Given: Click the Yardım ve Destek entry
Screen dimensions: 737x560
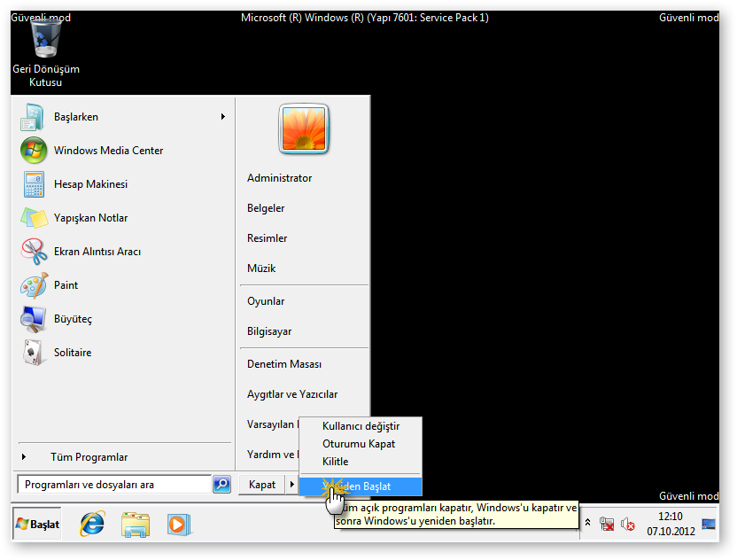Looking at the screenshot, I should point(271,455).
